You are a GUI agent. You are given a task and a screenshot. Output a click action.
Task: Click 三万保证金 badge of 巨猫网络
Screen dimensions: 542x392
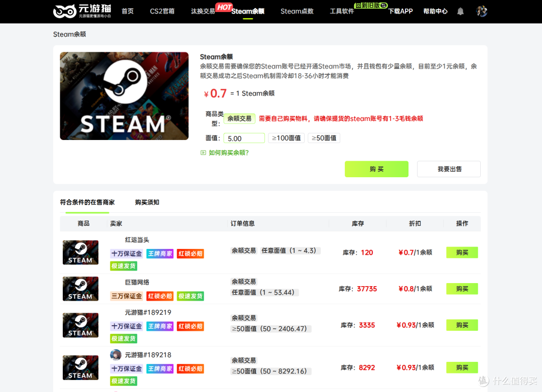tap(126, 296)
